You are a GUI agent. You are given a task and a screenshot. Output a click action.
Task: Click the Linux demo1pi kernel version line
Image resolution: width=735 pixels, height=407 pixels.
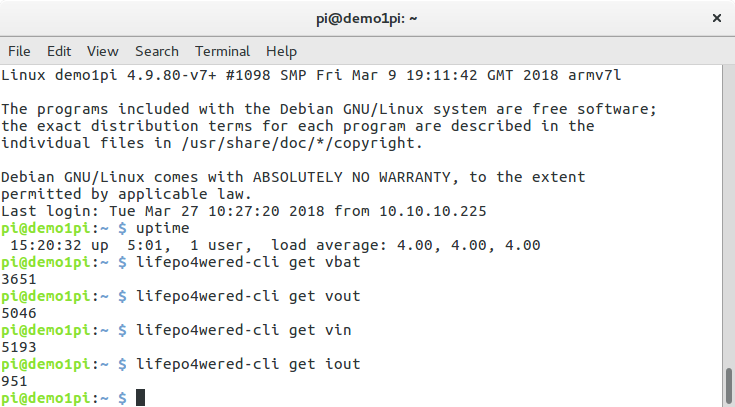[x=311, y=75]
